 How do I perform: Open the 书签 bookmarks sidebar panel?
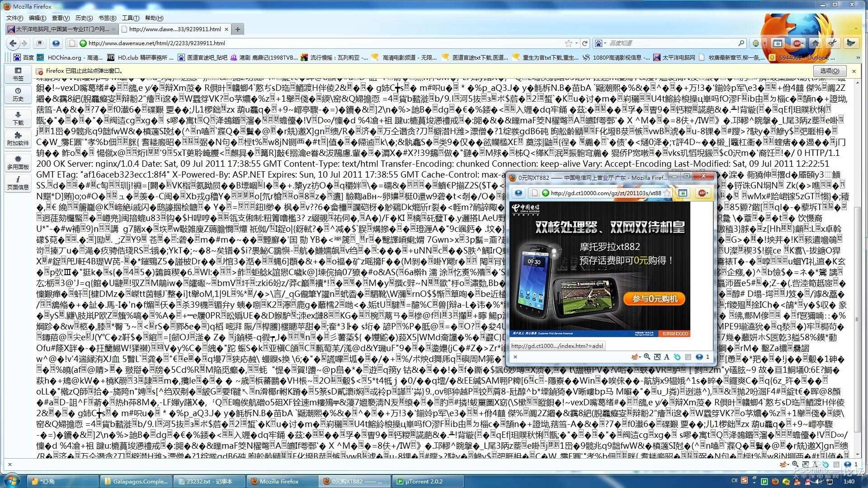[x=18, y=75]
